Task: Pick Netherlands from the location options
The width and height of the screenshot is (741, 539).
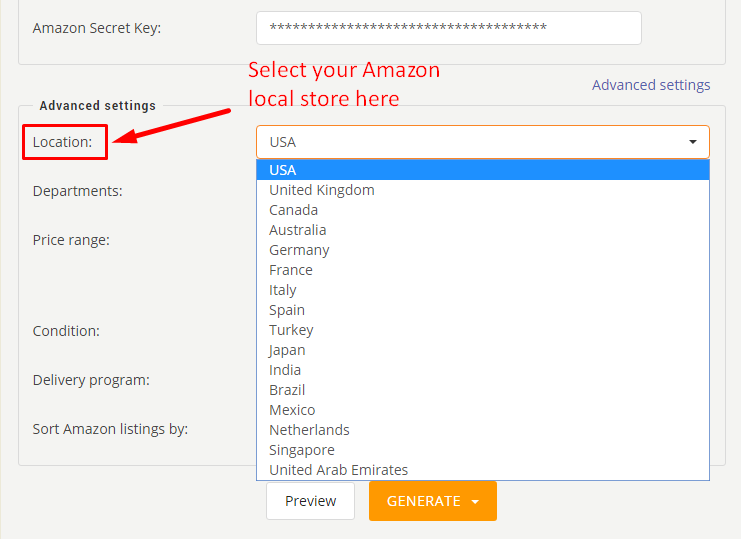Action: 483,430
